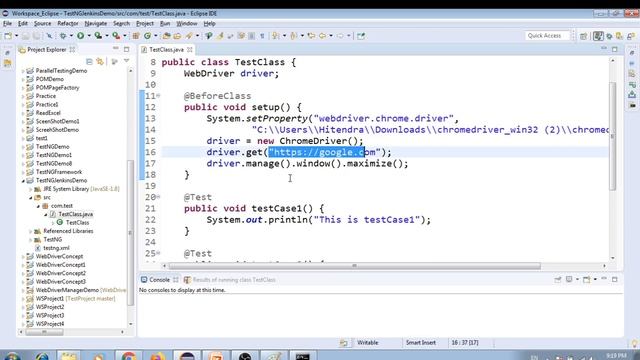Open the Source menu

click(x=42, y=24)
